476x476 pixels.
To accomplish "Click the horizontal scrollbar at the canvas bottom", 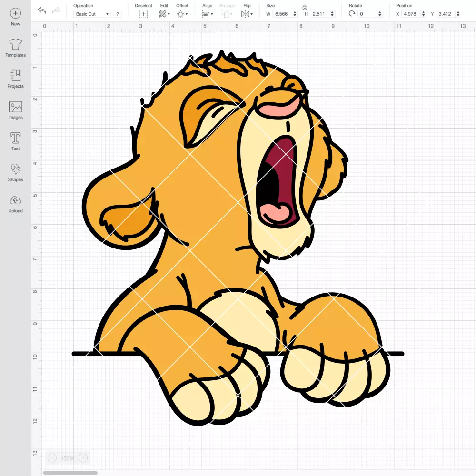I will [70, 473].
